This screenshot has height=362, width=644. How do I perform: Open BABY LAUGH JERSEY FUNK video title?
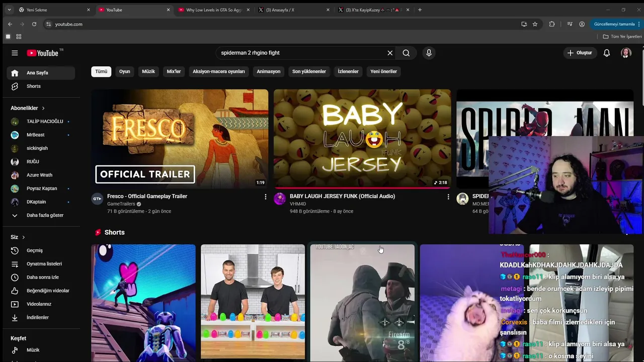point(342,196)
